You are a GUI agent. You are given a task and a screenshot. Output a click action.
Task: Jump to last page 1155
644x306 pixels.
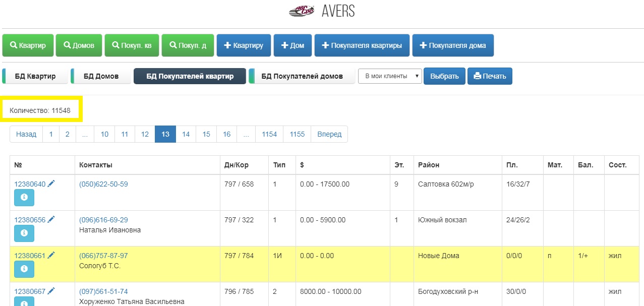[297, 134]
